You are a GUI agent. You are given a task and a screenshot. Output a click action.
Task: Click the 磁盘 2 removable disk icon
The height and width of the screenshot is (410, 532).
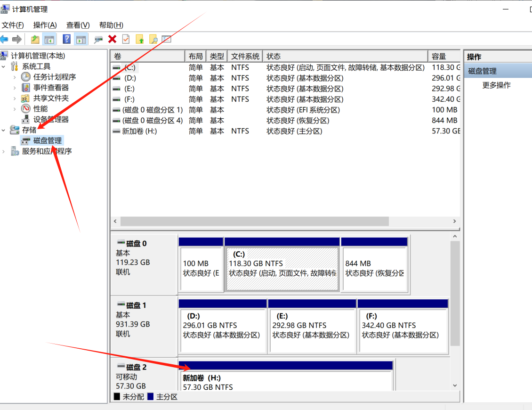coord(121,366)
